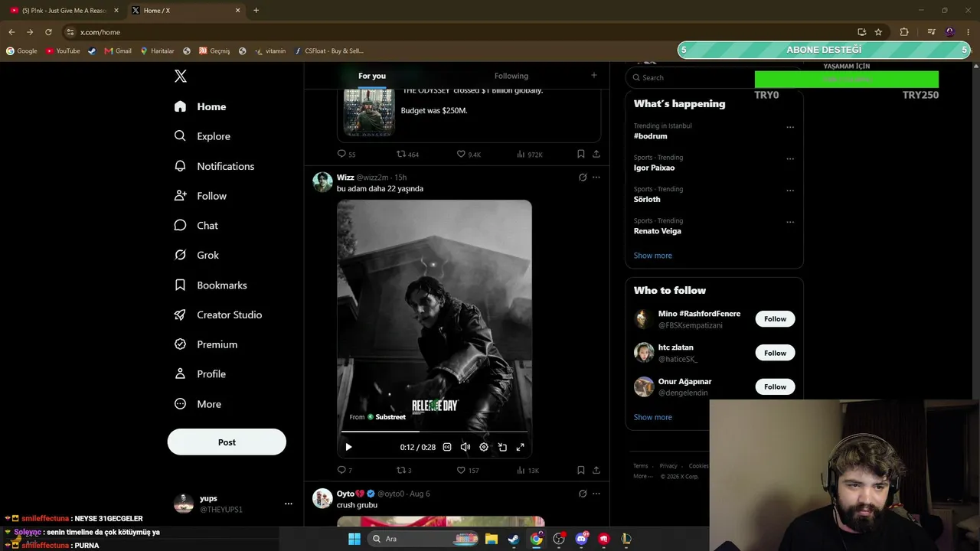The image size is (980, 551).
Task: Click the Post button
Action: tap(227, 442)
